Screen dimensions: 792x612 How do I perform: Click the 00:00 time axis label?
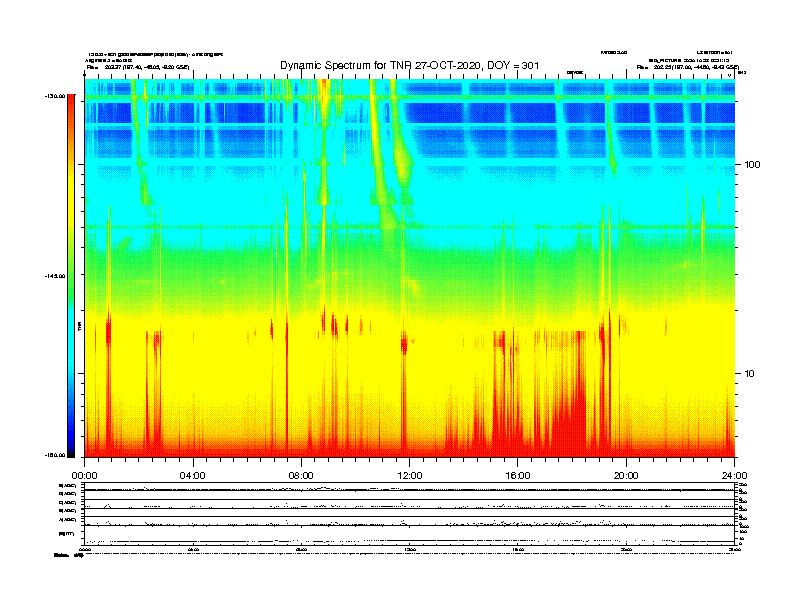coord(84,476)
